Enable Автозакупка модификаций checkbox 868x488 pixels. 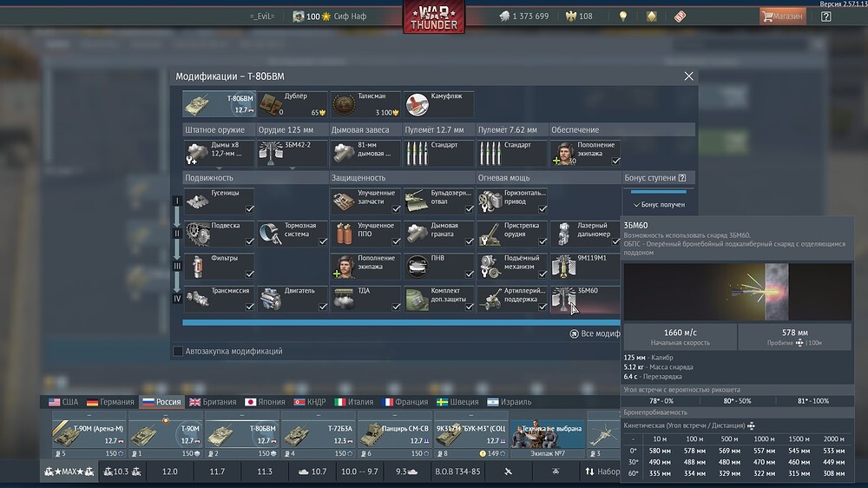178,351
